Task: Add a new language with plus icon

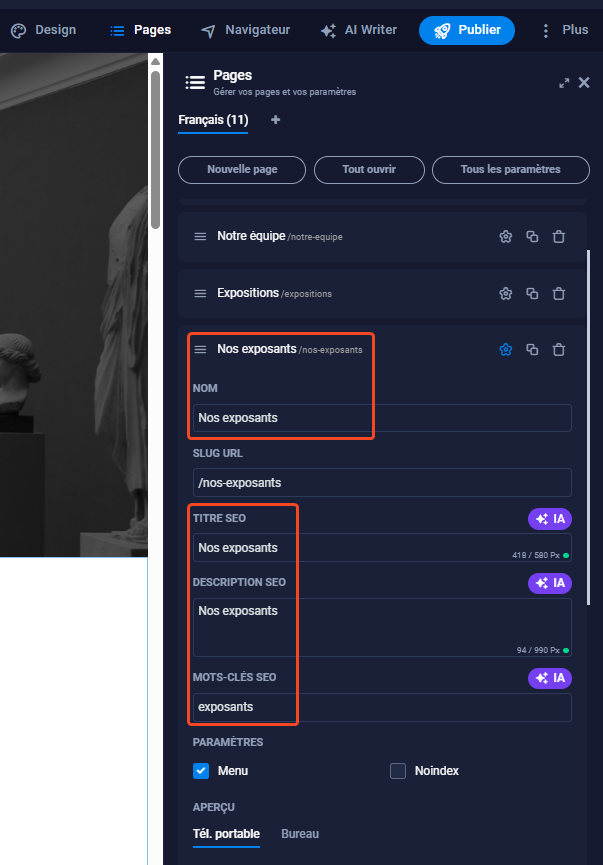Action: [x=275, y=120]
